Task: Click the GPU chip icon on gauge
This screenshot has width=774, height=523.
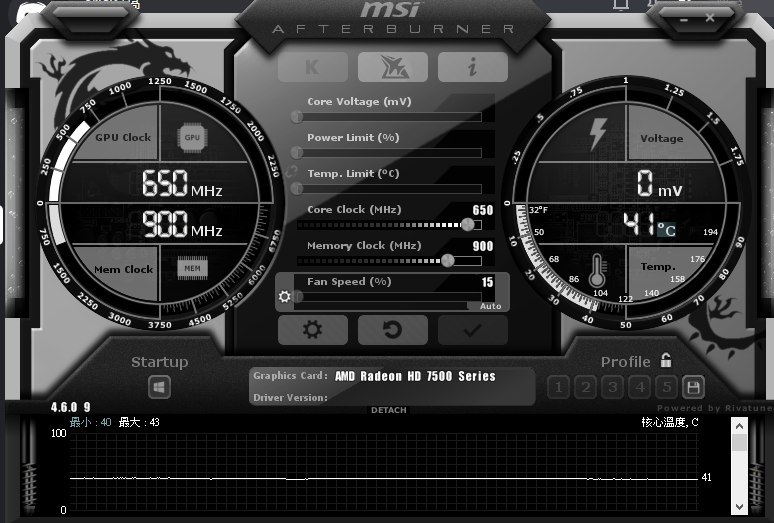Action: tap(192, 138)
